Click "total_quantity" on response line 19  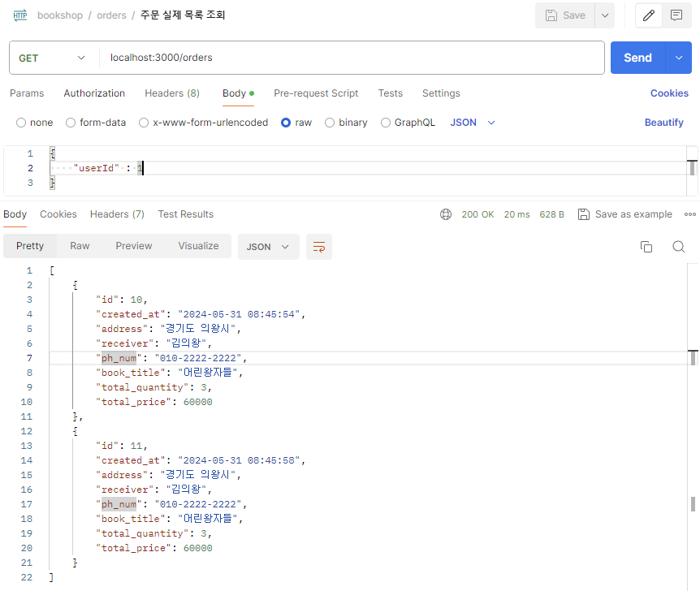[x=142, y=534]
